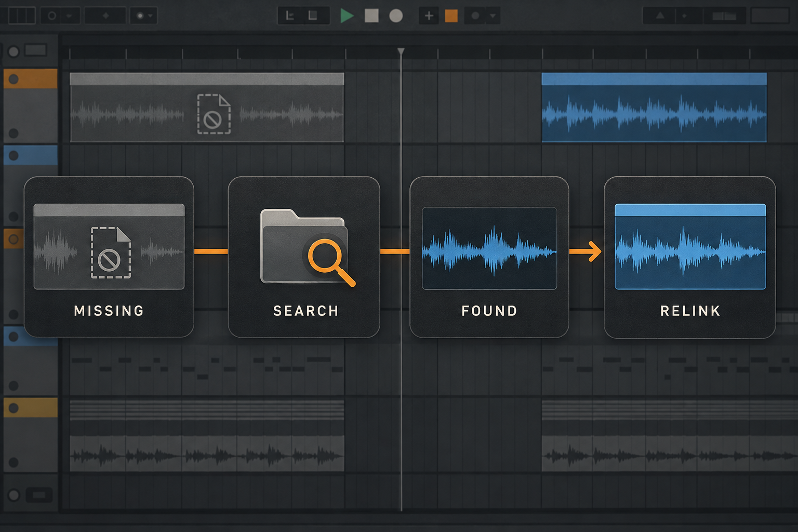Click the split-bar icon at top right

(x=724, y=16)
